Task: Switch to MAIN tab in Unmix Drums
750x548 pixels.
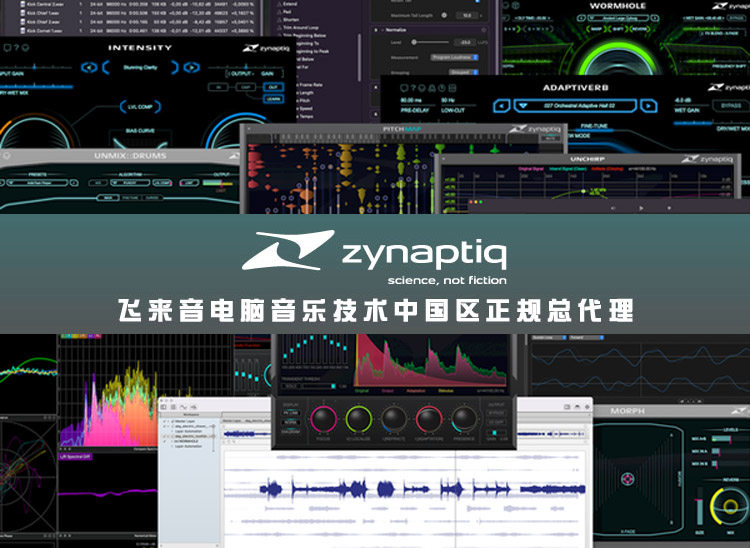Action: coord(109,197)
